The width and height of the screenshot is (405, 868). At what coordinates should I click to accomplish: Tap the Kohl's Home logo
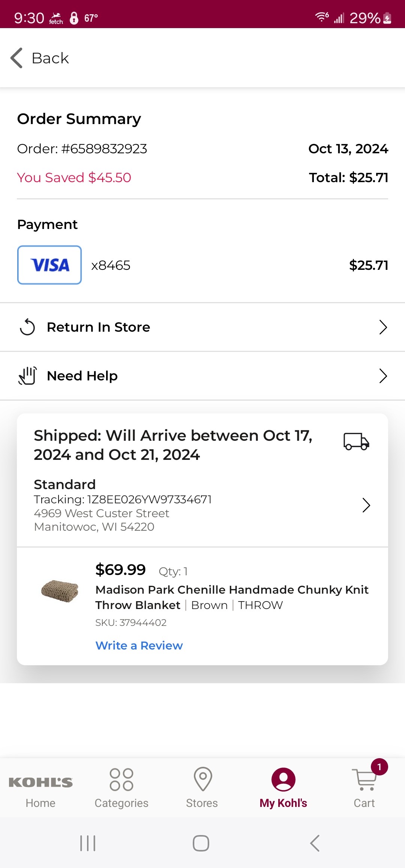[x=40, y=782]
